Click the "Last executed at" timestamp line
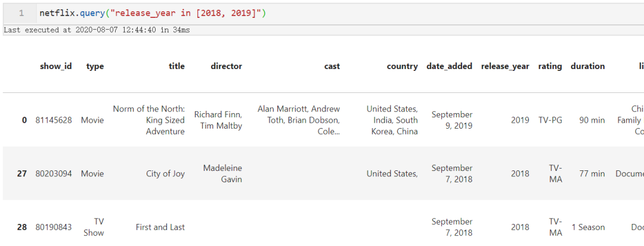 (96, 30)
